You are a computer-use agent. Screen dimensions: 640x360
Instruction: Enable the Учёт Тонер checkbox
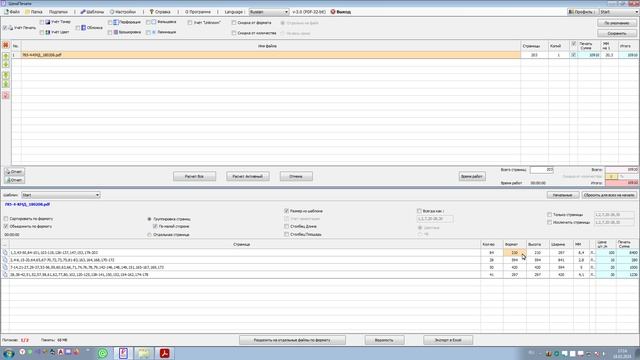[x=42, y=22]
